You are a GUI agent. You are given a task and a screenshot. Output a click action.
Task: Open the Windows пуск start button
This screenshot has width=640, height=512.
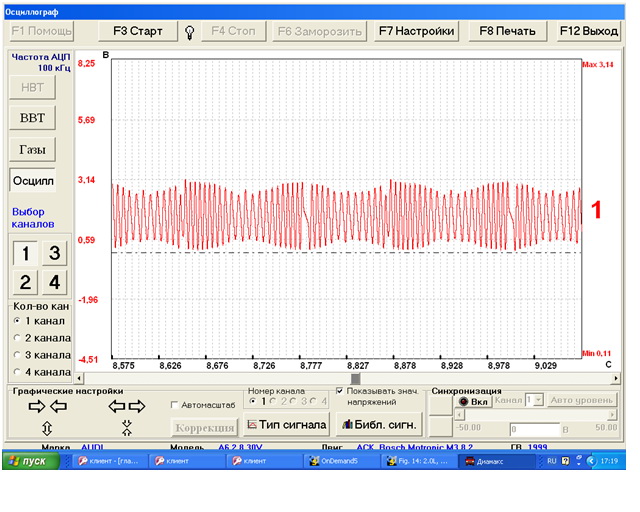(x=31, y=461)
